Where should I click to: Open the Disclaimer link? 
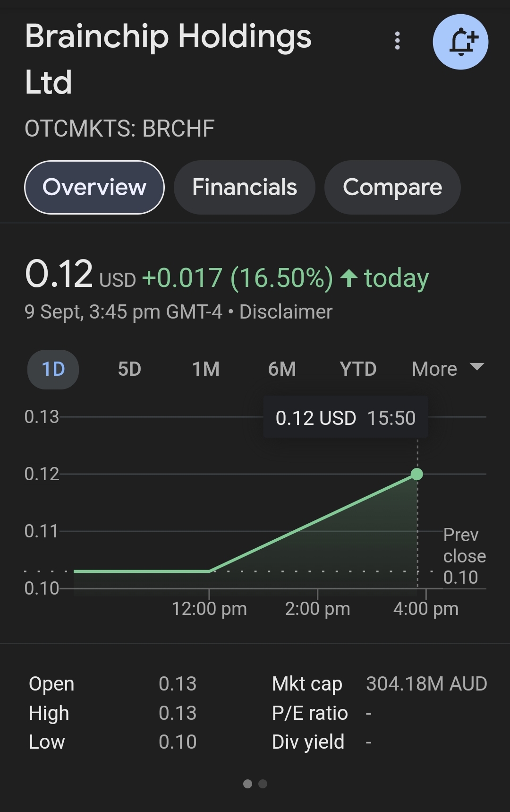click(286, 312)
